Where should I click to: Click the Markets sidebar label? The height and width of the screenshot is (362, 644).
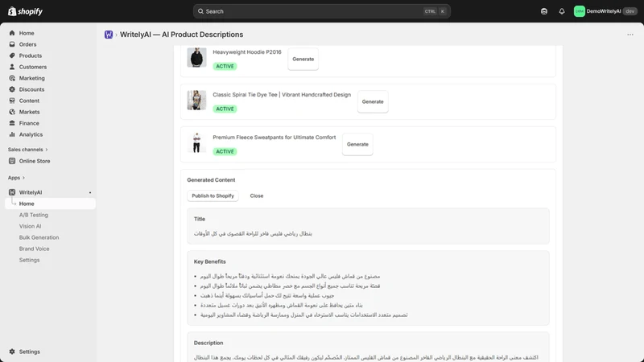30,112
